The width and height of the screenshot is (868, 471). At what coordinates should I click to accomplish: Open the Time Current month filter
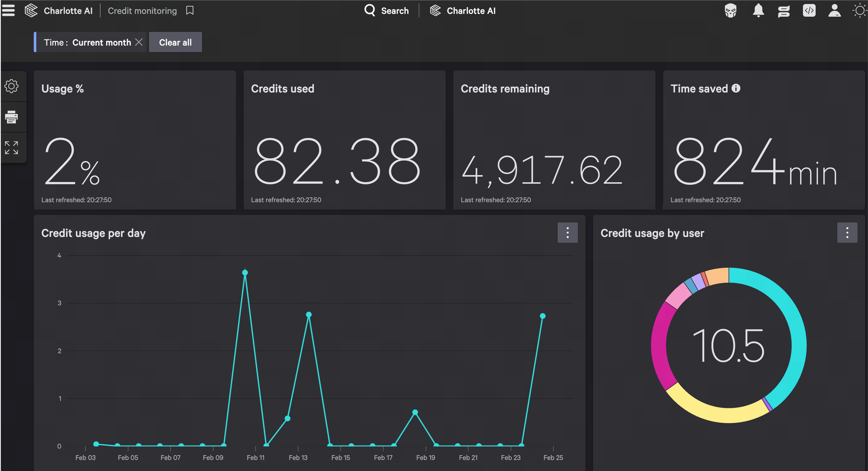pos(87,42)
